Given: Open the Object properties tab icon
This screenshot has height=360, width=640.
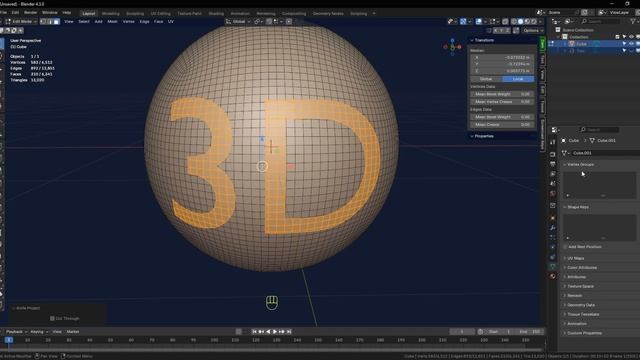Looking at the screenshot, I should [x=553, y=218].
